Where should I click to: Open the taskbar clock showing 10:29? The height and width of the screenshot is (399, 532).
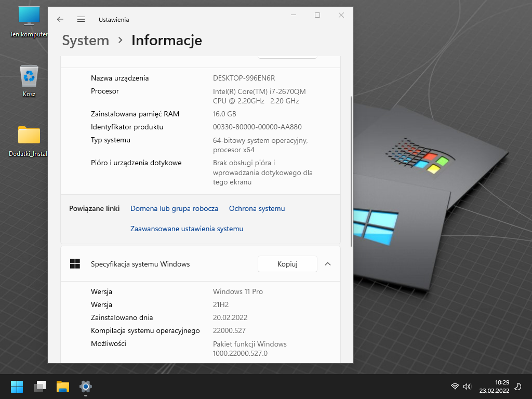point(495,387)
